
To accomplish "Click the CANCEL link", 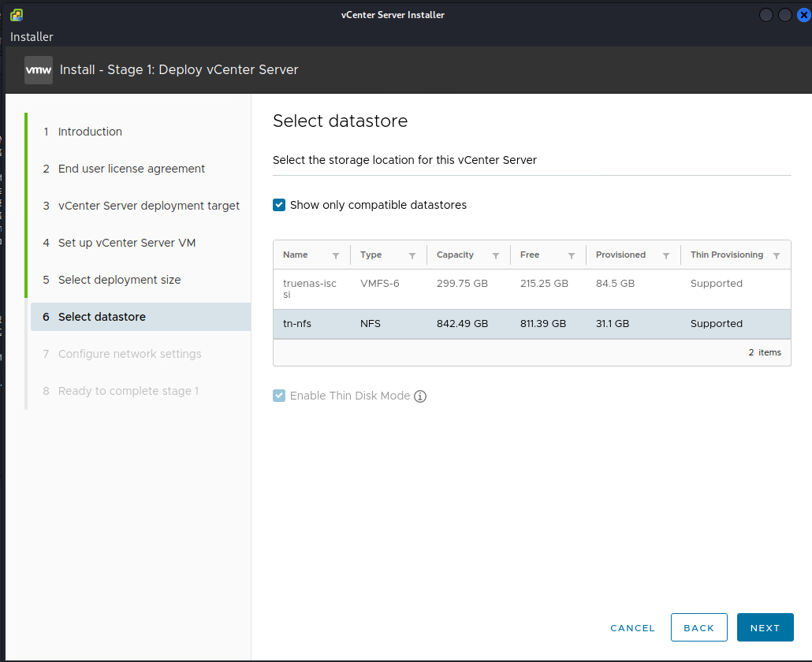I will pos(632,628).
